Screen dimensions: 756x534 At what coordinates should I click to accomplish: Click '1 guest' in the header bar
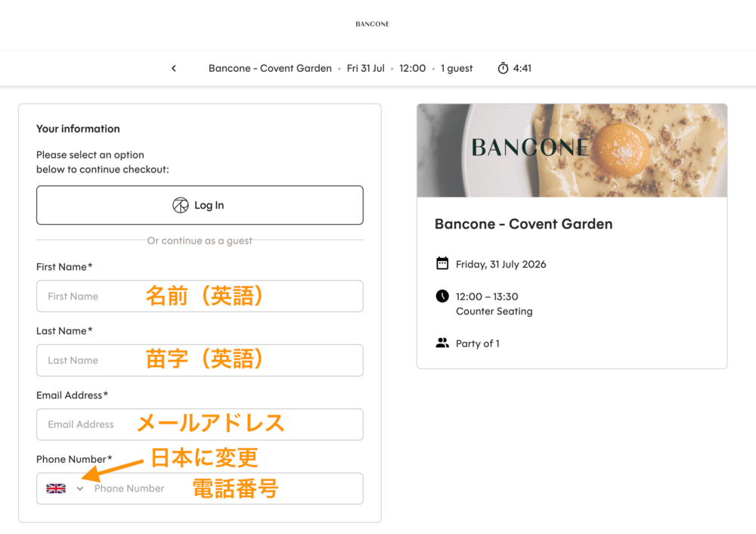[457, 69]
